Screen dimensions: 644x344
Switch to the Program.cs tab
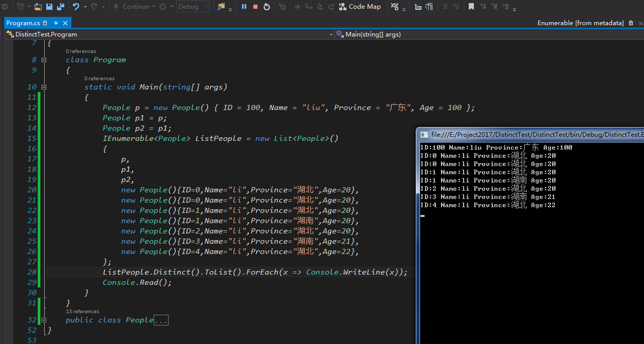[23, 23]
